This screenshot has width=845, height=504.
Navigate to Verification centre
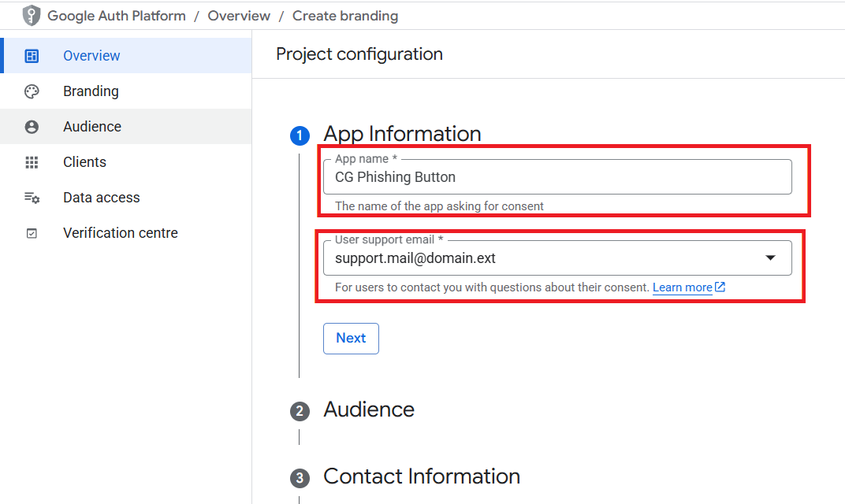[x=125, y=233]
